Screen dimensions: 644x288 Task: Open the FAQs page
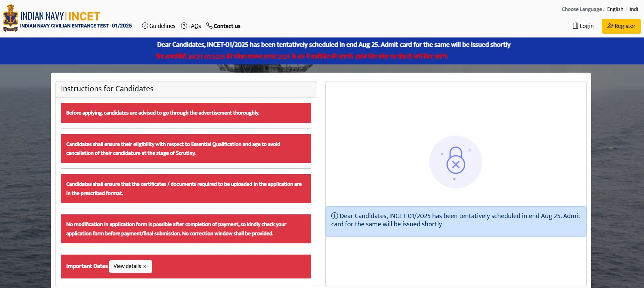tap(191, 26)
